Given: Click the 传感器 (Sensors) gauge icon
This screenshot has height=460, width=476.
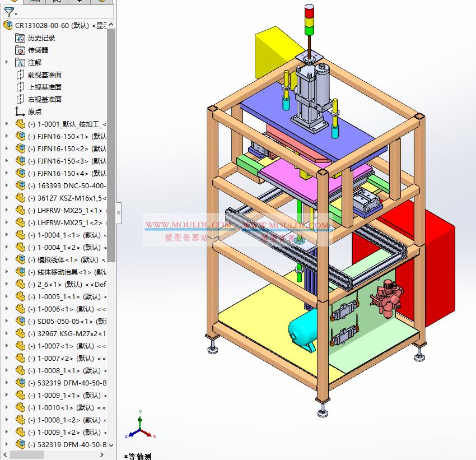Looking at the screenshot, I should [19, 50].
